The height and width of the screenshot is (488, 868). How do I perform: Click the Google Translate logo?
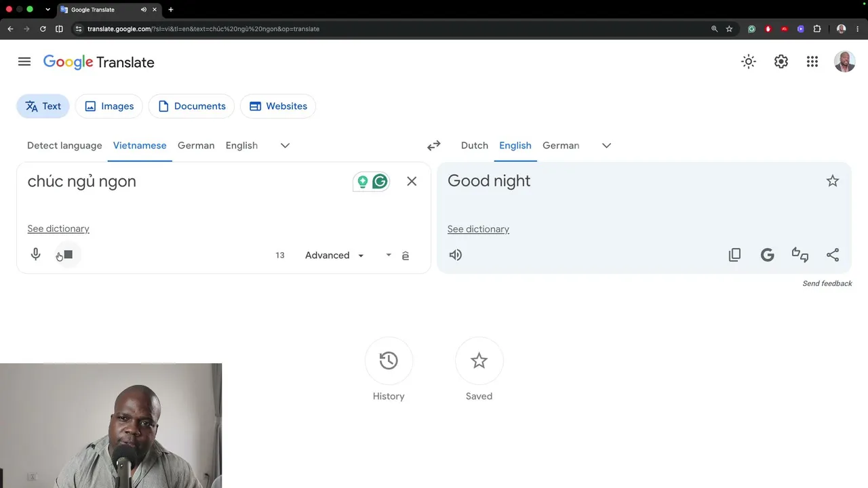[x=99, y=62]
